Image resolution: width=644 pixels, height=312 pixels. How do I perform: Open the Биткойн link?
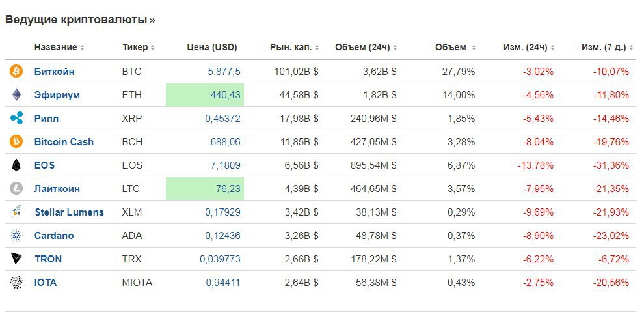coord(54,72)
